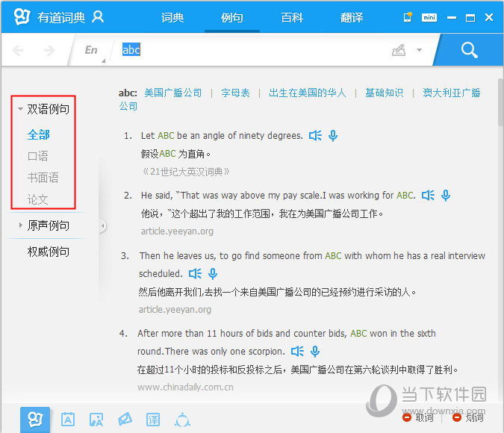
Task: Open the 出生在美国的华人 link
Action: pyautogui.click(x=308, y=93)
